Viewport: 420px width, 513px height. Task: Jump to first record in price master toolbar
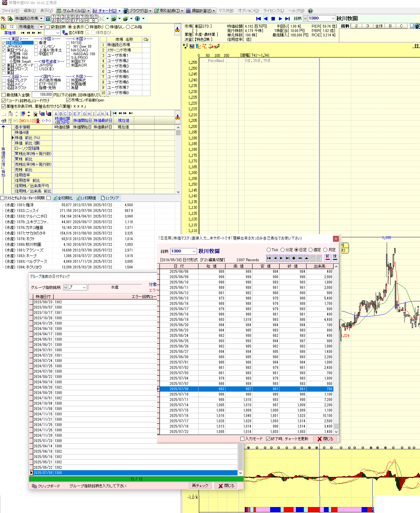click(x=269, y=258)
